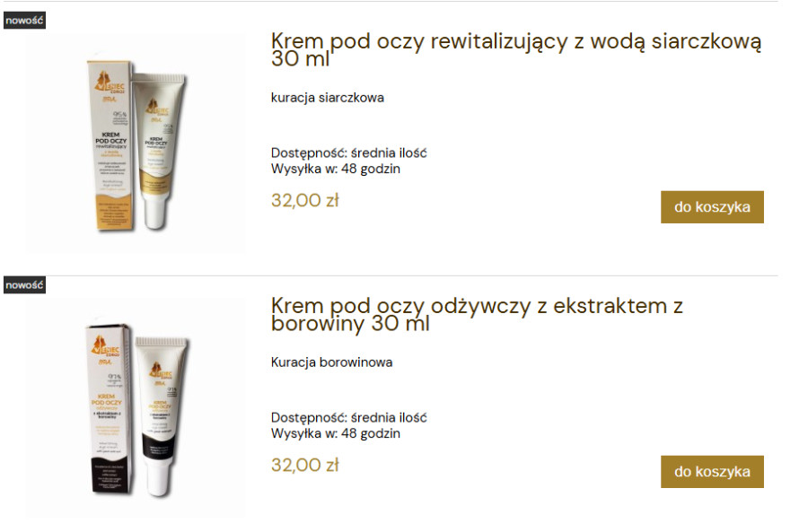The height and width of the screenshot is (532, 808).
Task: Click the black-banded tube of the odżywczy cream
Action: click(162, 416)
